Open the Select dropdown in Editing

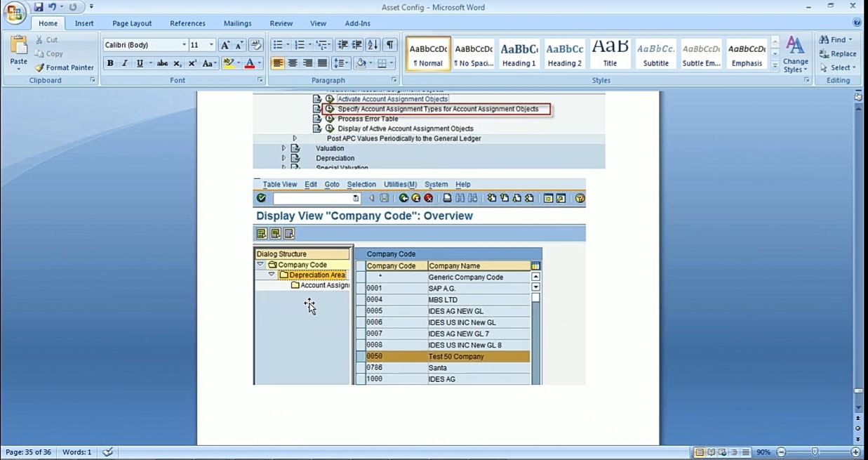click(838, 67)
